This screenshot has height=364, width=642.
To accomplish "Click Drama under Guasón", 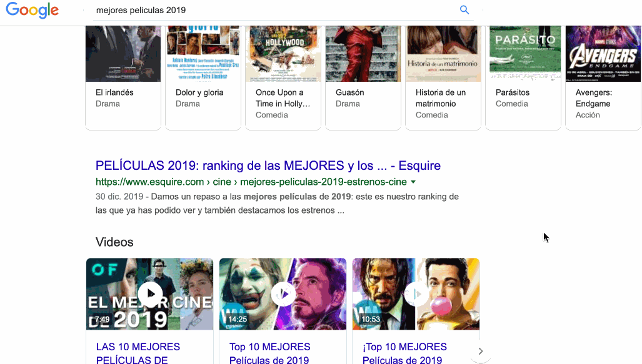I will [x=348, y=104].
